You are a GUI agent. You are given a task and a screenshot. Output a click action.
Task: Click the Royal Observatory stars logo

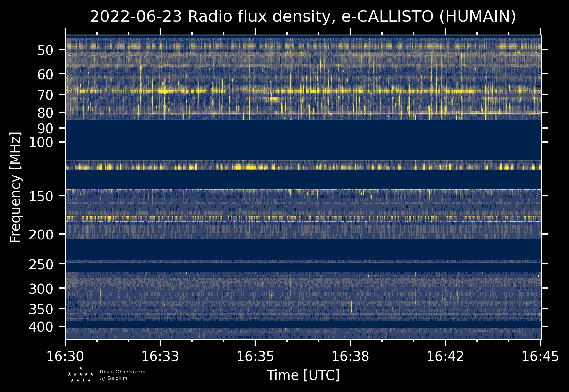81,375
